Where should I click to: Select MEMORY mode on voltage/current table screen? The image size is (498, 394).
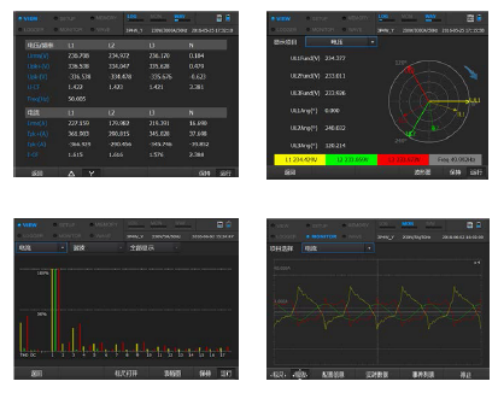[x=103, y=18]
